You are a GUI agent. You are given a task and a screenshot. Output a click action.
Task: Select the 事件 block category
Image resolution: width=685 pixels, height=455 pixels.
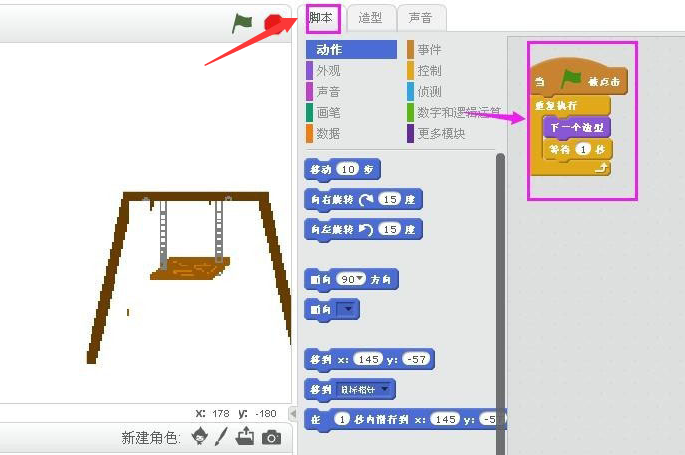click(x=430, y=50)
